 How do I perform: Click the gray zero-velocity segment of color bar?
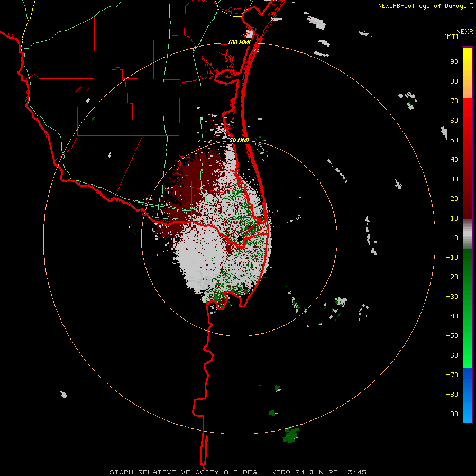(x=467, y=234)
